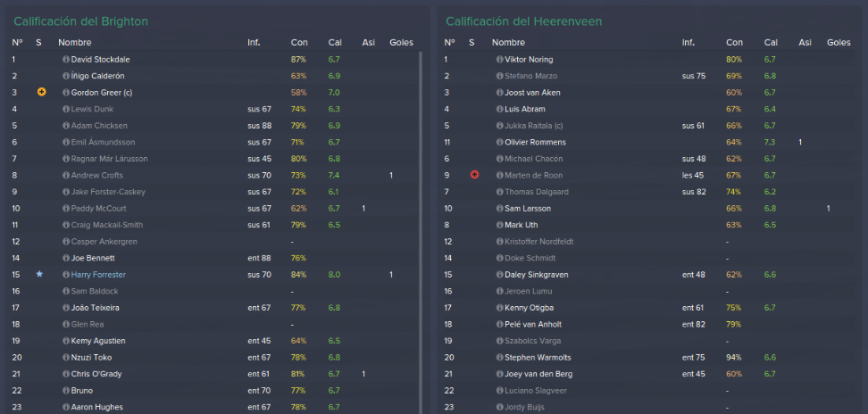The height and width of the screenshot is (414, 868).
Task: Sort Brighton table by Con header
Action: [x=299, y=43]
